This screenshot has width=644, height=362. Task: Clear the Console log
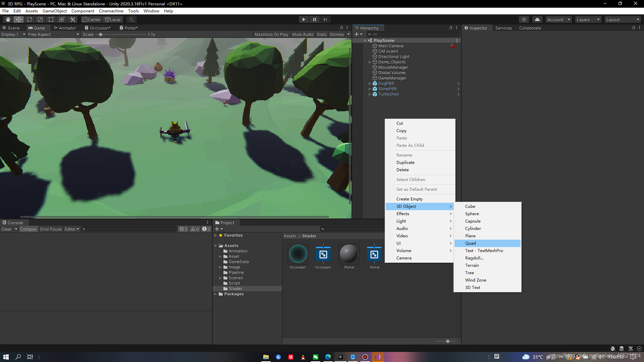pos(6,229)
